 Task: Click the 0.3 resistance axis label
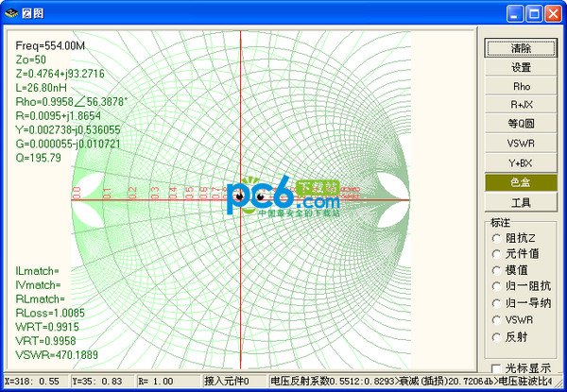tap(155, 192)
